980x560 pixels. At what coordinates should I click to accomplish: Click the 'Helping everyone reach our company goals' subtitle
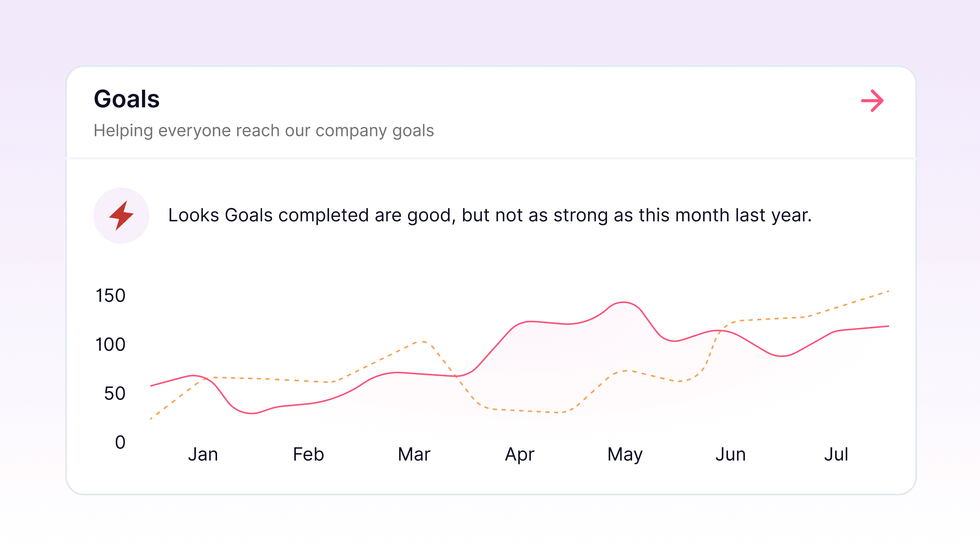coord(263,131)
